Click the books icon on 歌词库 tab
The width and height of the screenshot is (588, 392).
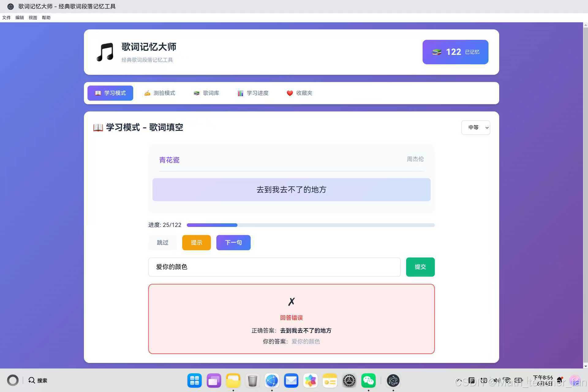(197, 93)
